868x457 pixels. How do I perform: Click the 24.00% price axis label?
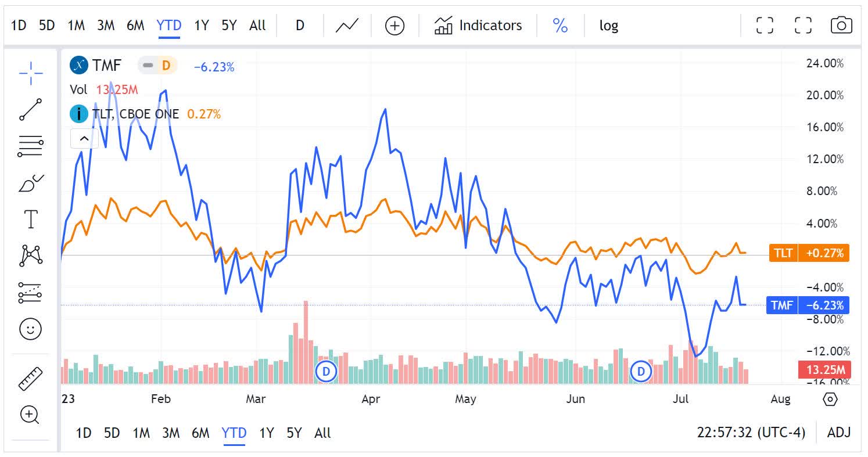coord(825,63)
